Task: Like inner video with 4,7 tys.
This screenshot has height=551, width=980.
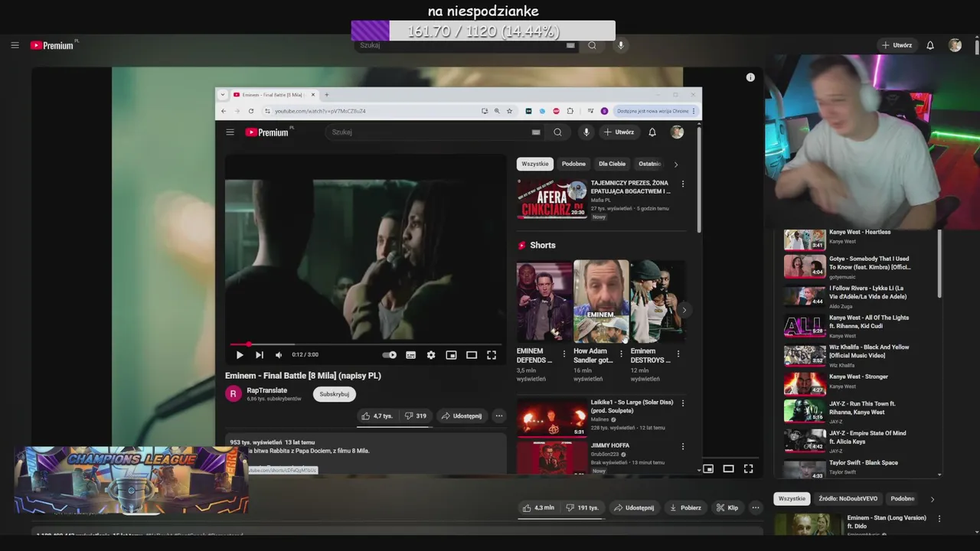Action: click(377, 416)
